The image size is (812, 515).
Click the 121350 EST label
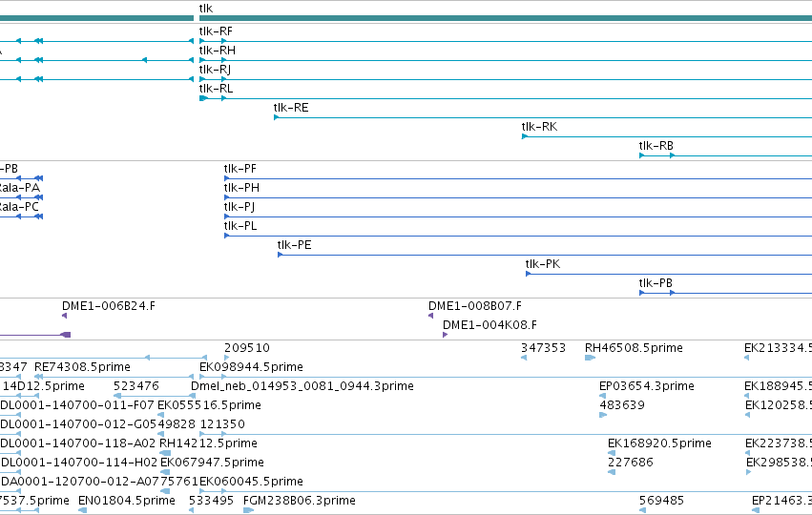[222, 425]
